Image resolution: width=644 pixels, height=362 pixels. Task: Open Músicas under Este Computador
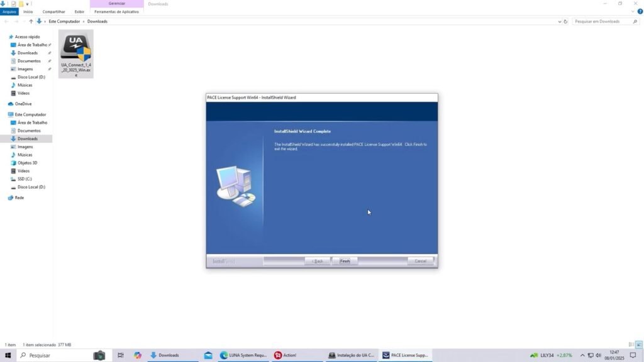coord(25,155)
